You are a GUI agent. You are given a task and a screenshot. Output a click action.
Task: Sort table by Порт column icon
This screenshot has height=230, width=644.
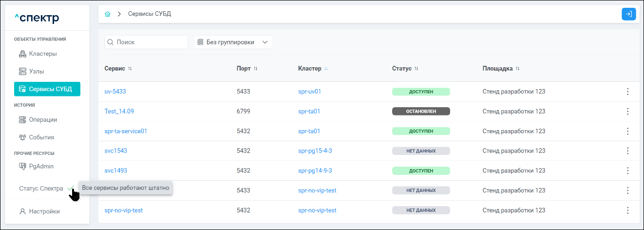point(256,69)
